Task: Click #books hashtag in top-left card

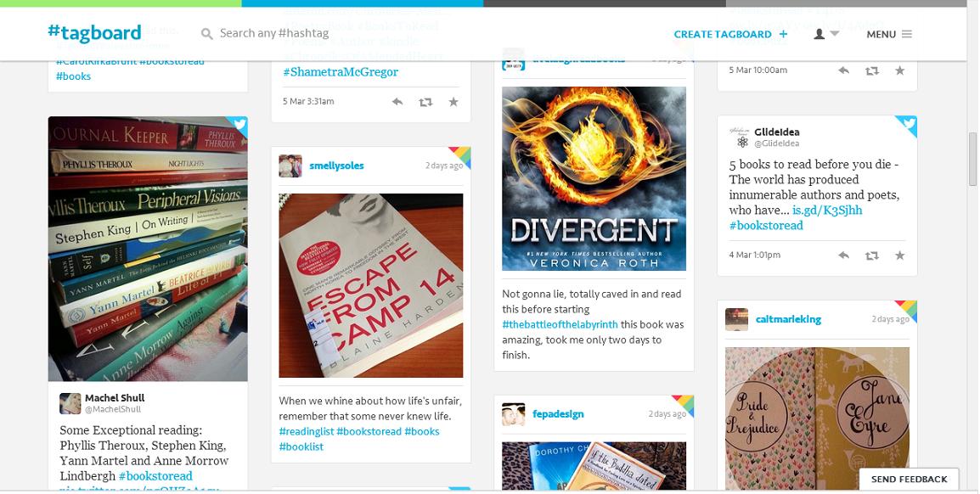Action: click(x=73, y=76)
